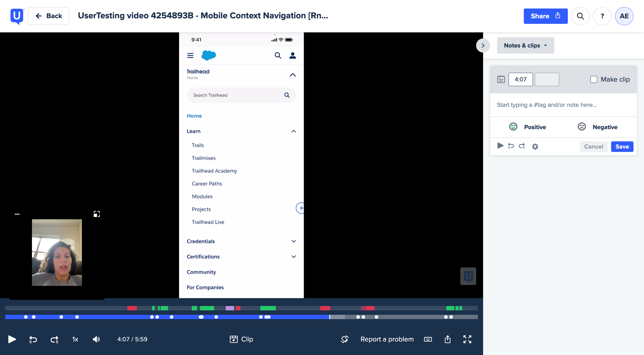Collapse the notes side panel with the chevron
644x355 pixels.
tap(483, 45)
